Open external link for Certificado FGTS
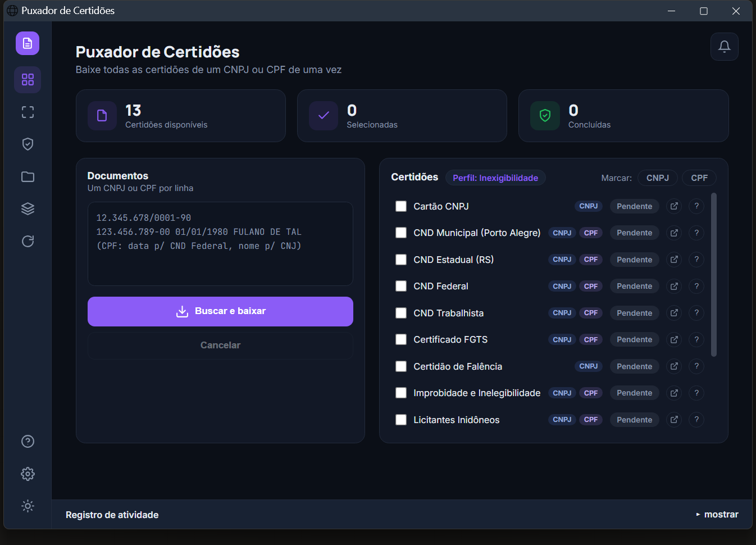This screenshot has height=545, width=756. (x=674, y=339)
